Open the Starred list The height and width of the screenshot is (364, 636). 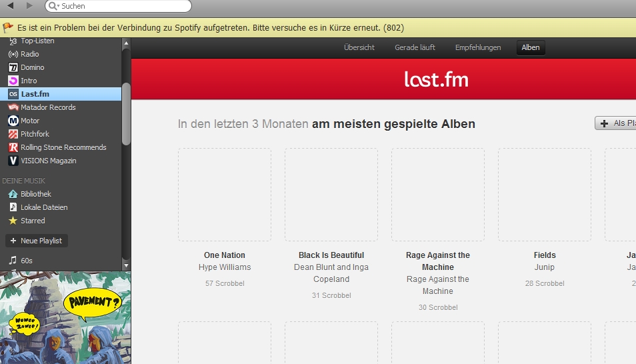coord(33,221)
